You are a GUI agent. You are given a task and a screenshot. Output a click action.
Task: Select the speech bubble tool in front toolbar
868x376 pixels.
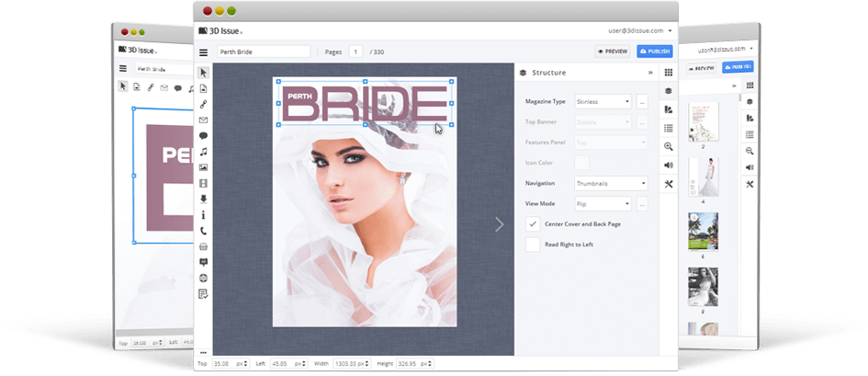pyautogui.click(x=204, y=136)
